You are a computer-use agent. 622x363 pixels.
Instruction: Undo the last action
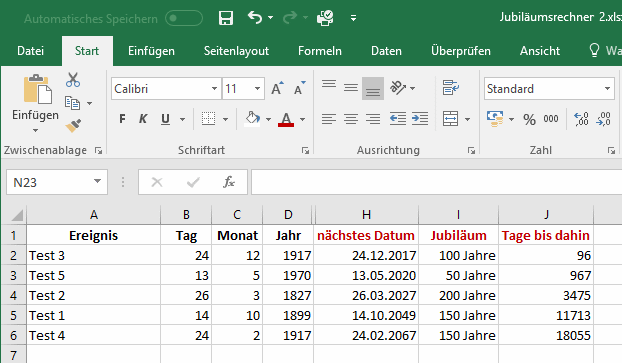(x=255, y=17)
